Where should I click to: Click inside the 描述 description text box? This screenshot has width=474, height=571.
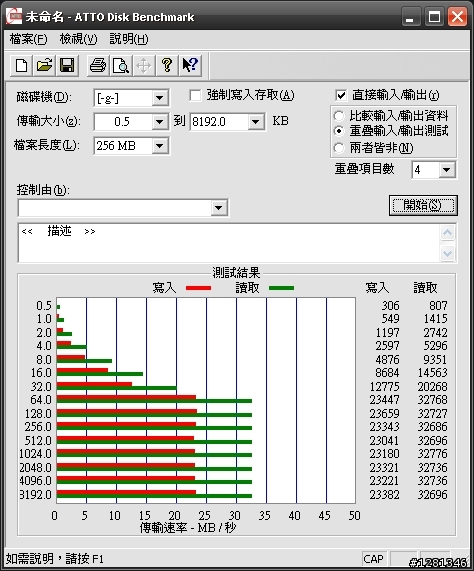[229, 243]
